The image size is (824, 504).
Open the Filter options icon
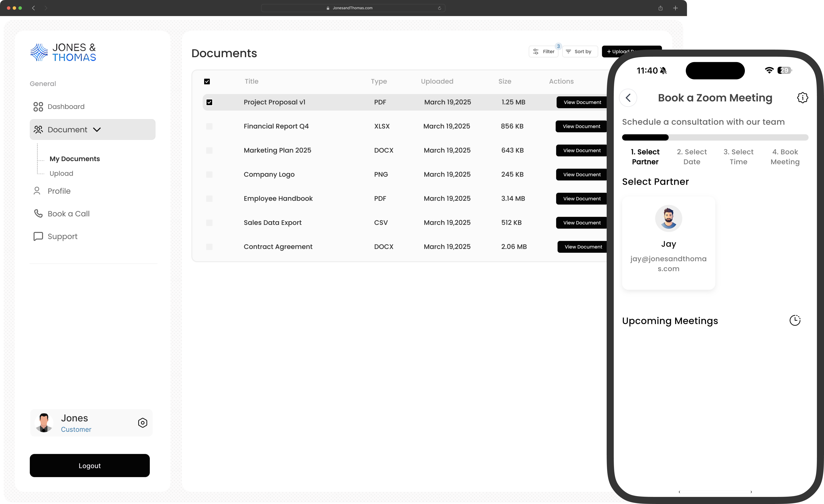coord(536,51)
